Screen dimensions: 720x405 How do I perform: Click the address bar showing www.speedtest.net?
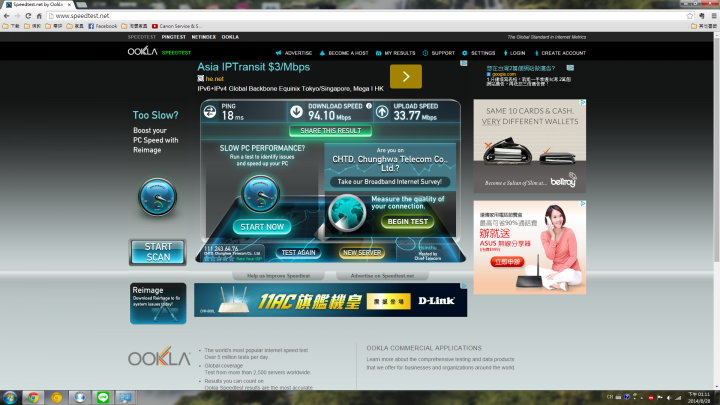(x=367, y=16)
